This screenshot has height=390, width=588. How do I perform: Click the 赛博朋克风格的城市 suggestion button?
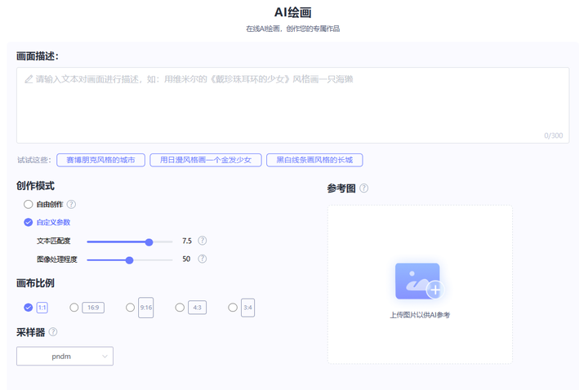click(x=100, y=161)
